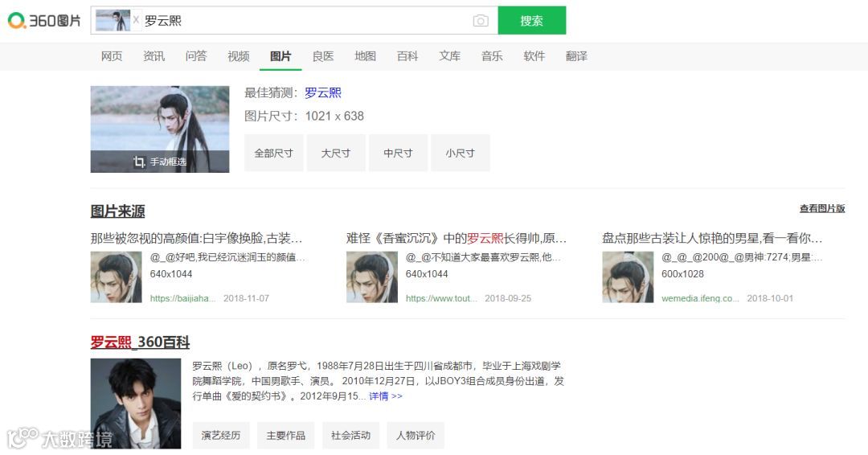Switch to the 良医 tab
This screenshot has height=455, width=868.
pos(323,56)
